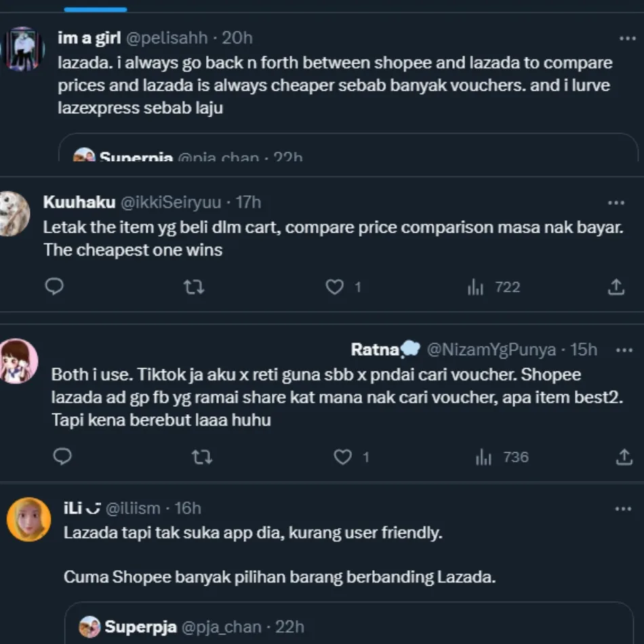Reply to Kuuhaku's tweet
This screenshot has height=644, width=644.
54,287
